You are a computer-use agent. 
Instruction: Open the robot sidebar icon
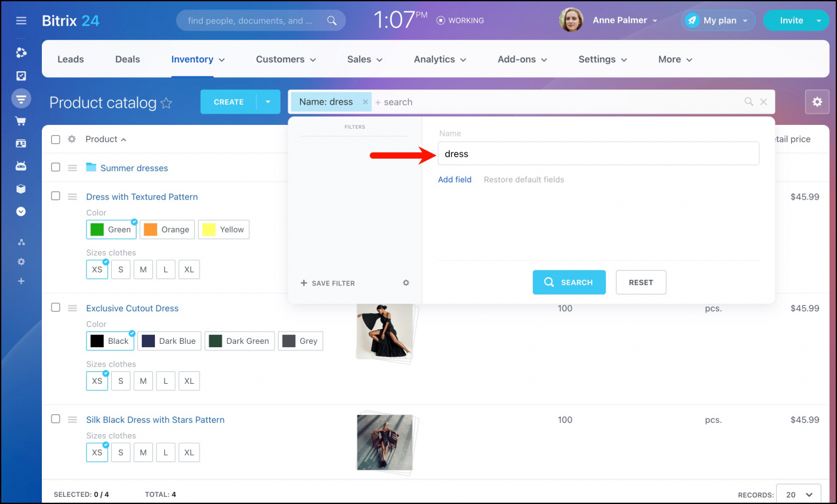point(21,166)
